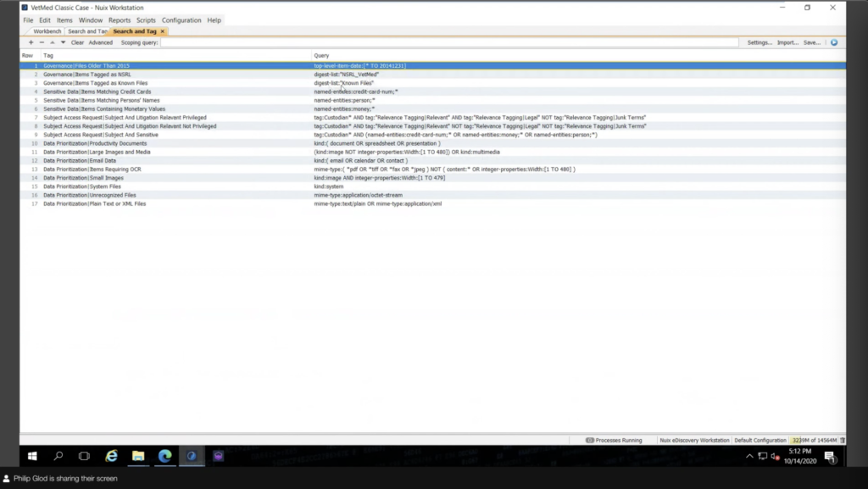Select the 'Governance|Items Tagged as Known Files' row
Image resolution: width=868 pixels, height=489 pixels.
click(433, 83)
